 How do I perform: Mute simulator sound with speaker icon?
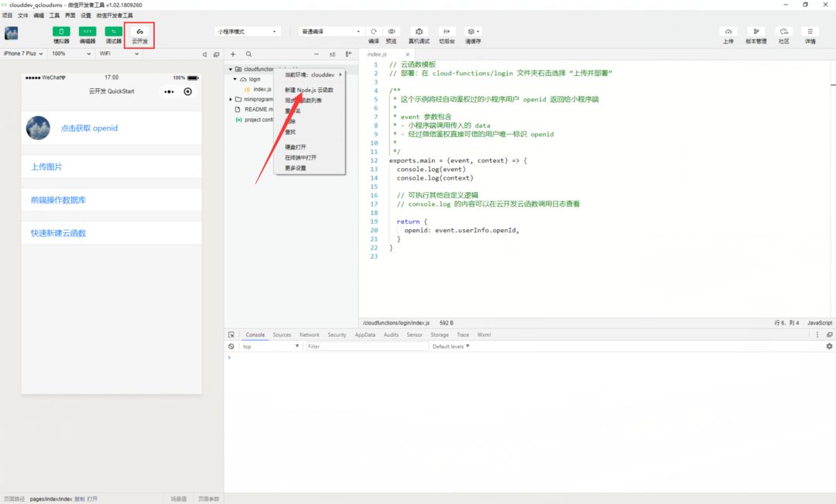[x=204, y=54]
